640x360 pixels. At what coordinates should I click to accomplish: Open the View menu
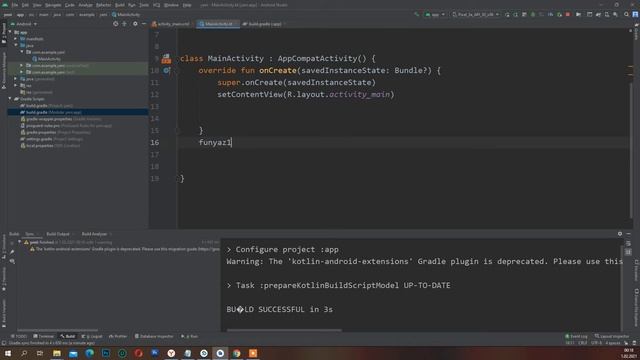click(37, 5)
